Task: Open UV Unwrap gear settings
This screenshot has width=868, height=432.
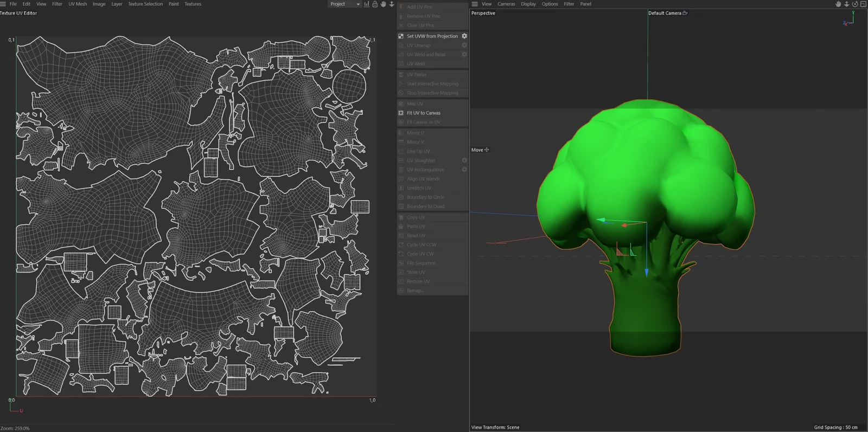Action: 464,45
